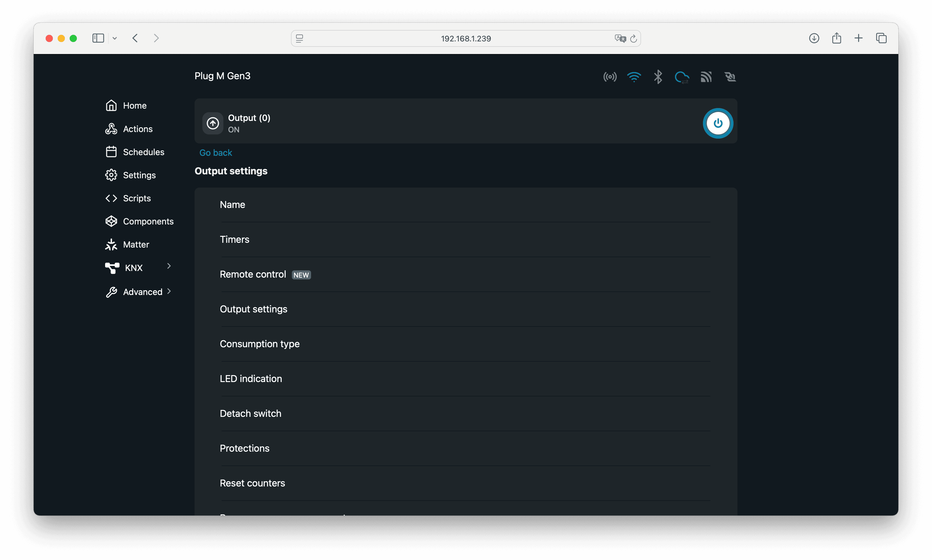The image size is (932, 560).
Task: Expand the Advanced submenu chevron
Action: [x=169, y=291]
